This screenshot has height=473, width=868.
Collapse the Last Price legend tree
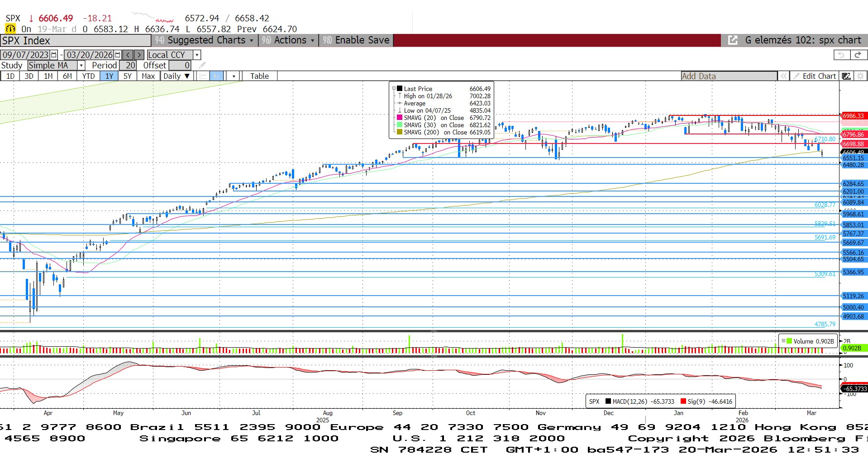[x=394, y=89]
